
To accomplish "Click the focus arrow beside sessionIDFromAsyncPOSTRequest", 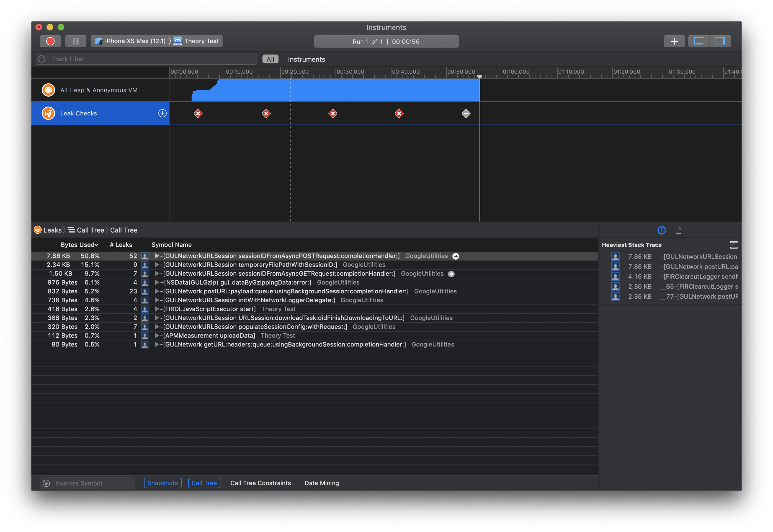I will (455, 256).
